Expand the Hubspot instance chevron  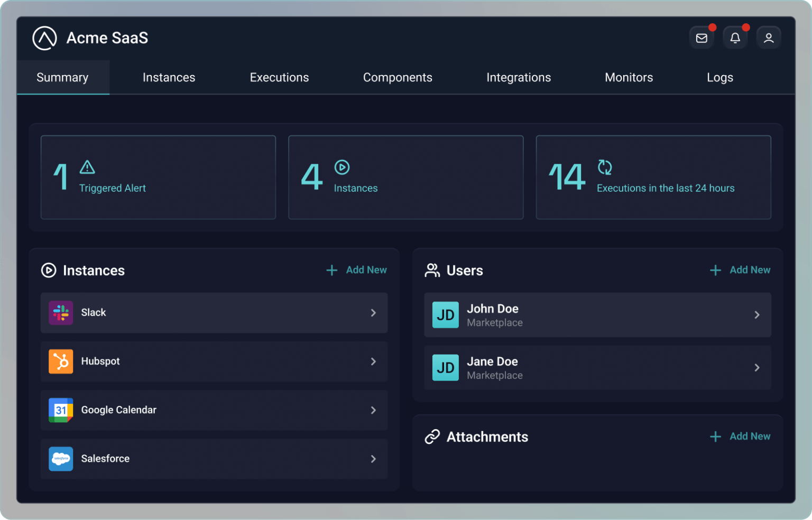click(x=373, y=361)
